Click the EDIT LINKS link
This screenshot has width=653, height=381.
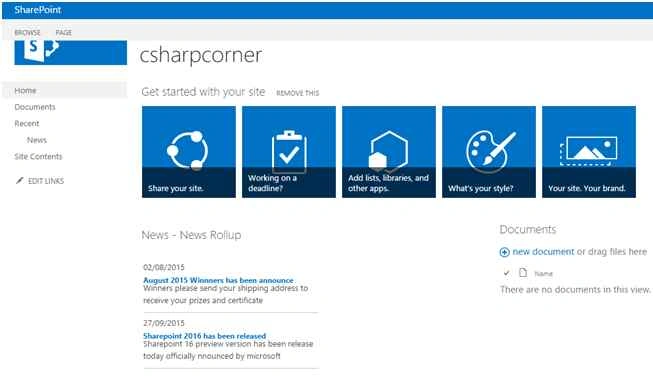tap(46, 181)
